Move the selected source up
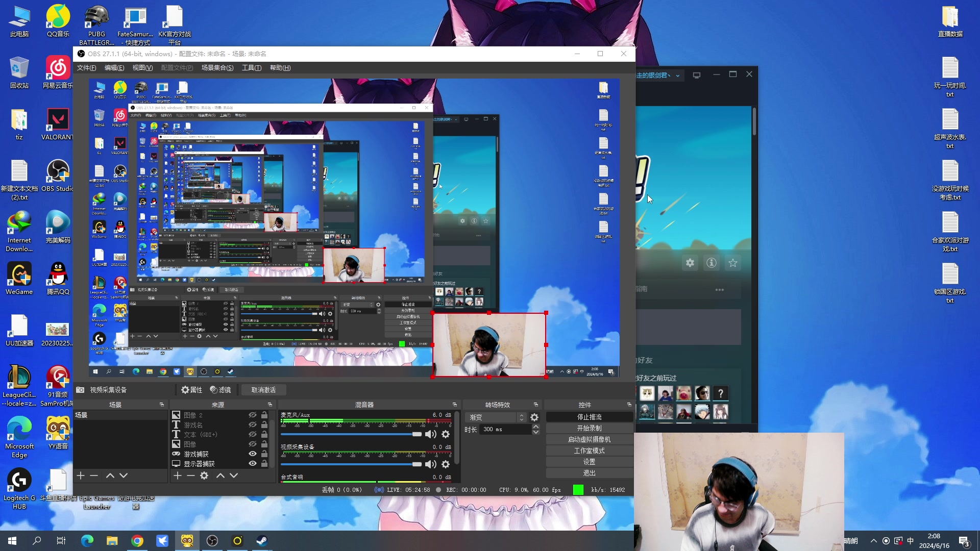This screenshot has height=551, width=980. [220, 475]
